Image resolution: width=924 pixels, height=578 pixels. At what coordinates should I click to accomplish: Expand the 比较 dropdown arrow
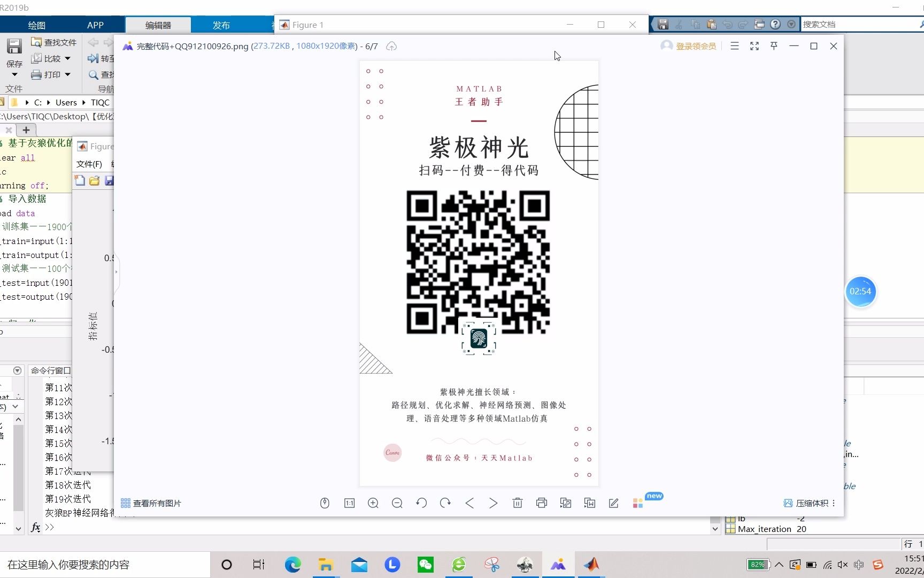click(x=67, y=58)
